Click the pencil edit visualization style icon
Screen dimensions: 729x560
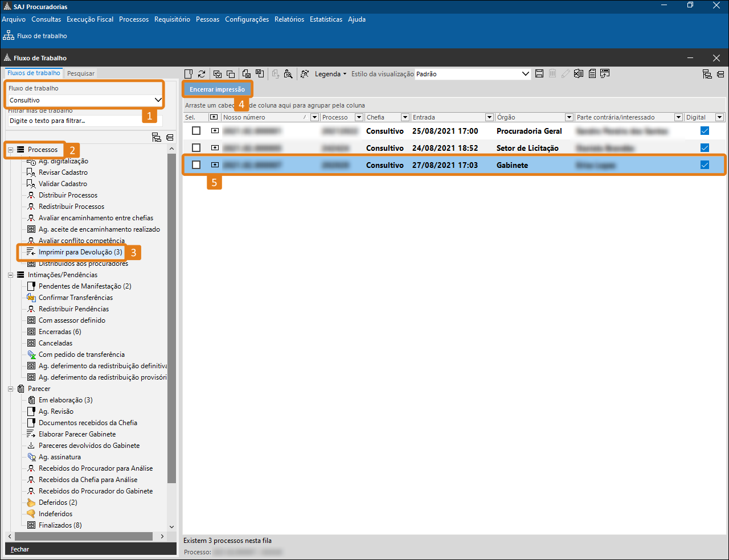(566, 74)
